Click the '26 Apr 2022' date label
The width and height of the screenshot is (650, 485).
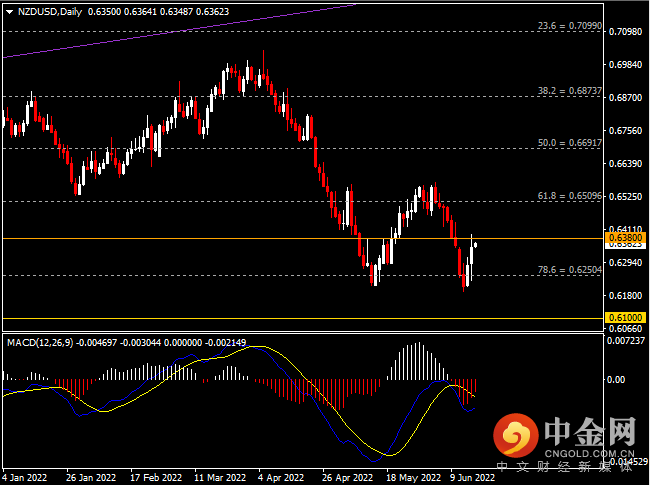[347, 478]
